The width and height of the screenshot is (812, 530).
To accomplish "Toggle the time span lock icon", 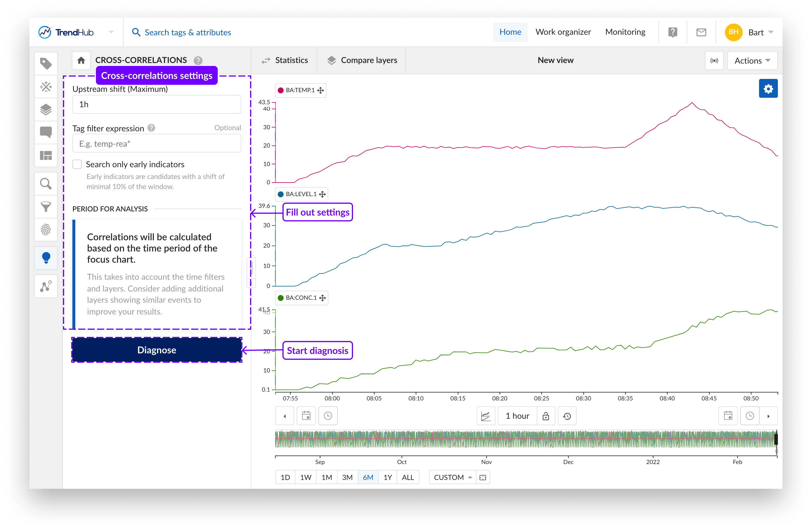I will pyautogui.click(x=545, y=416).
